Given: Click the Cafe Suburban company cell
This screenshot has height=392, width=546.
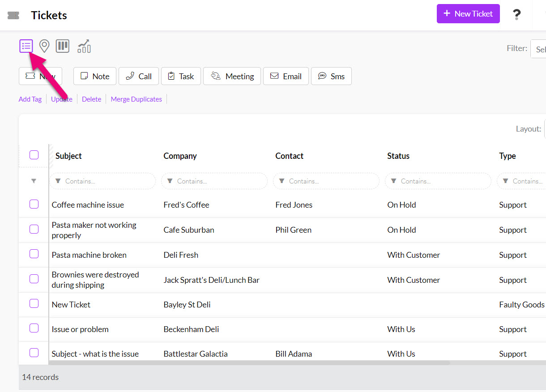Looking at the screenshot, I should point(189,230).
